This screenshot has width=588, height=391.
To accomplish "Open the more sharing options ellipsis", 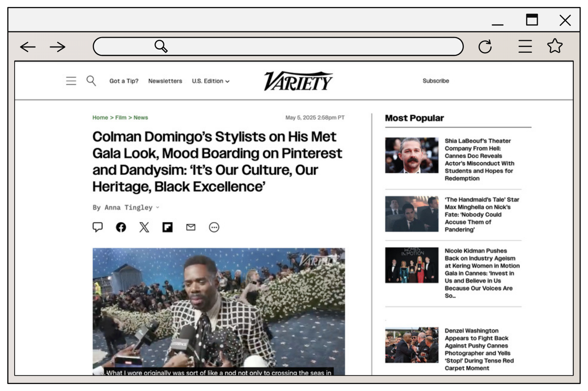I will coord(214,227).
